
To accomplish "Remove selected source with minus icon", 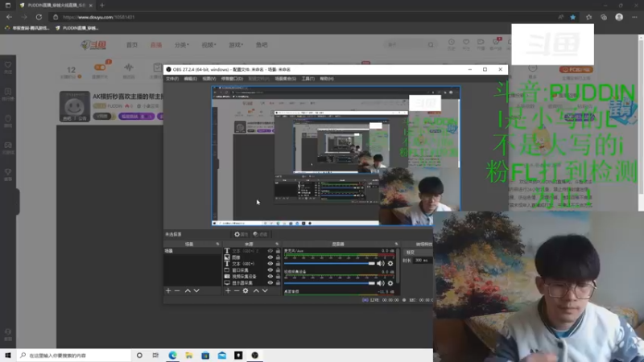I will click(237, 290).
